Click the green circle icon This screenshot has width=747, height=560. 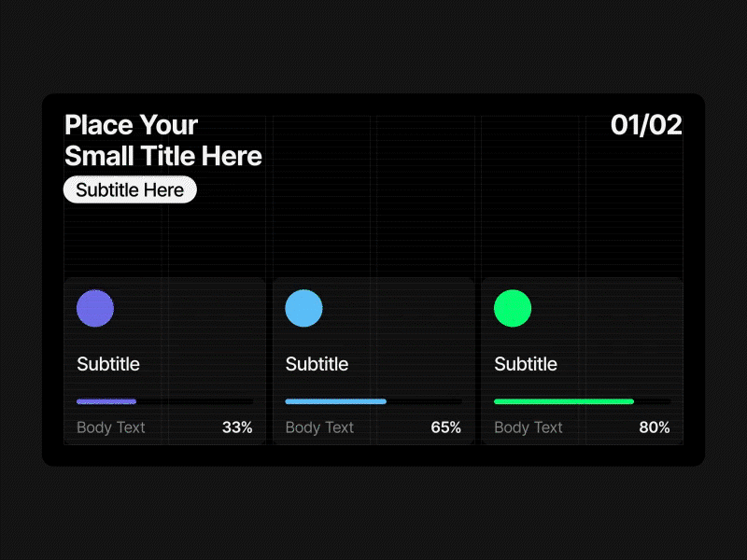(513, 308)
